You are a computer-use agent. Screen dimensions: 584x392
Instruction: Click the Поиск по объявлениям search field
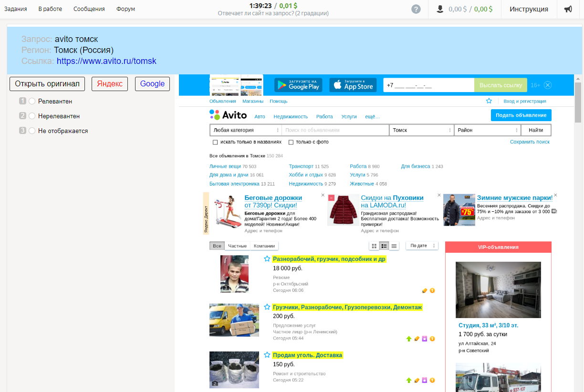click(x=335, y=130)
